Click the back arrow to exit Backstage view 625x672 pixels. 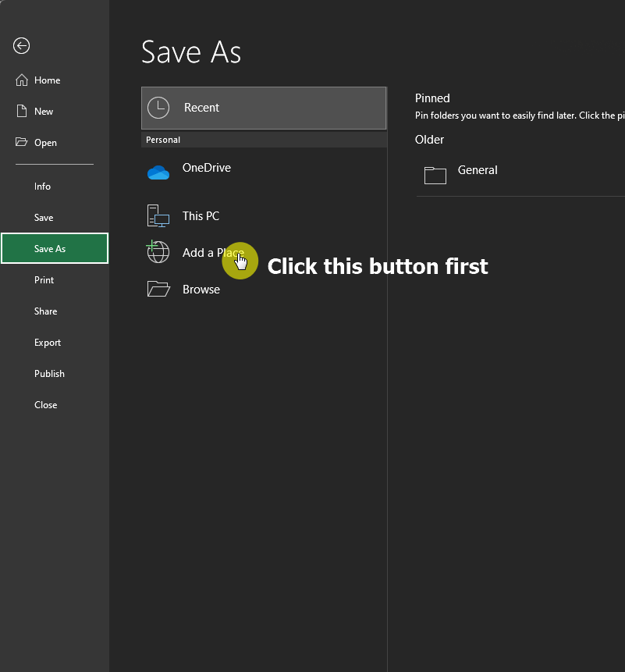[21, 45]
